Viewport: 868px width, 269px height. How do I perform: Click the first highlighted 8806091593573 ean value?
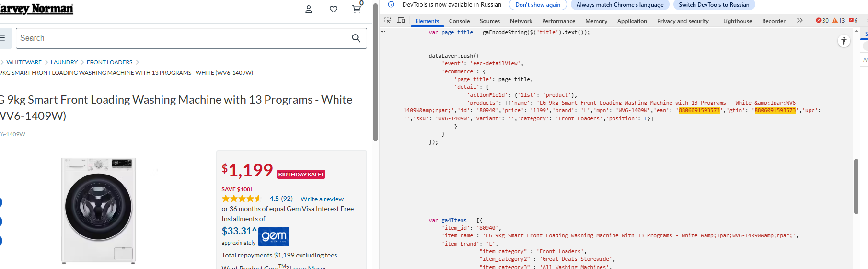click(x=699, y=111)
